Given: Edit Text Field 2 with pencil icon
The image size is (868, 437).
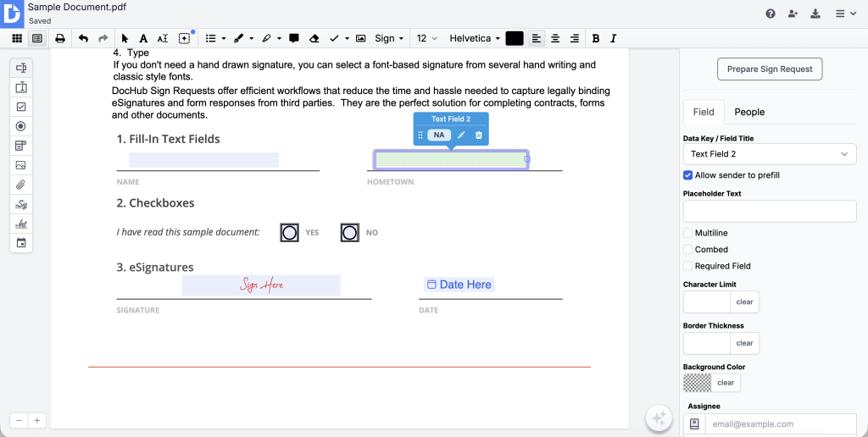Looking at the screenshot, I should [461, 135].
